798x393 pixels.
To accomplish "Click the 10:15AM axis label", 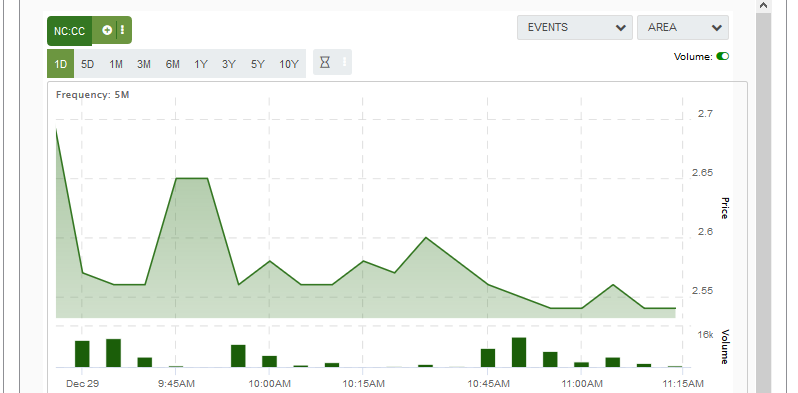I will [363, 383].
